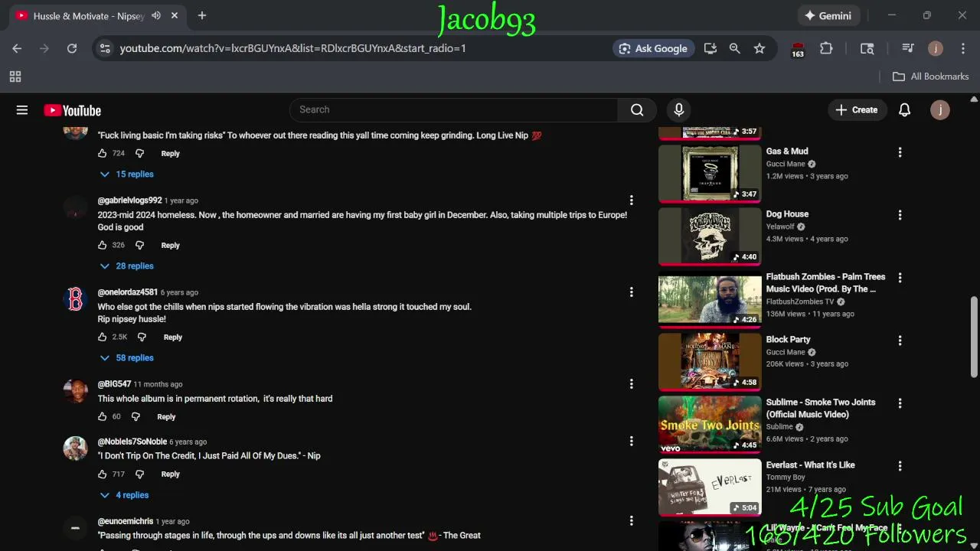The width and height of the screenshot is (980, 551).
Task: Open browser extensions puzzle icon
Action: click(x=826, y=48)
